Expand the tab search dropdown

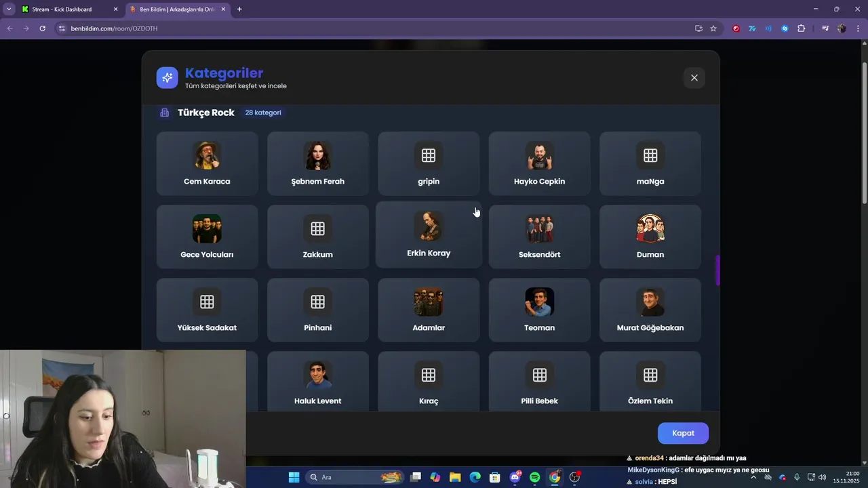pyautogui.click(x=9, y=9)
